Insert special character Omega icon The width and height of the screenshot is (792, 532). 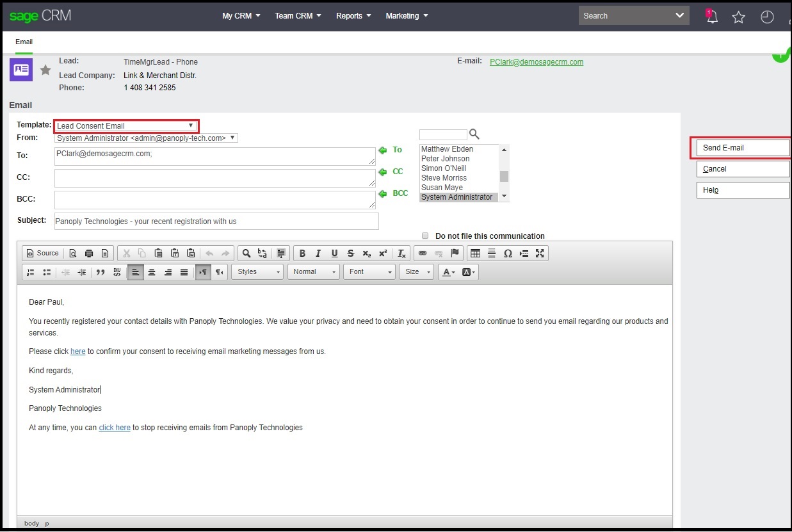(x=508, y=253)
